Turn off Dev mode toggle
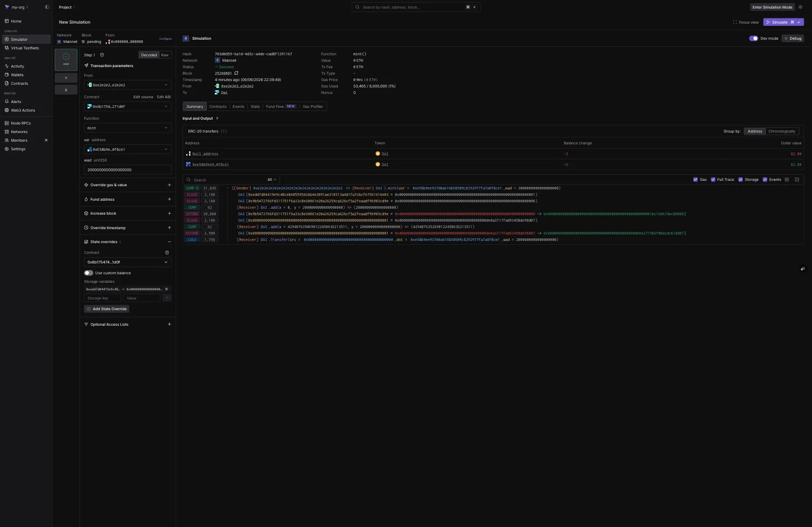Image resolution: width=812 pixels, height=527 pixels. [x=753, y=38]
